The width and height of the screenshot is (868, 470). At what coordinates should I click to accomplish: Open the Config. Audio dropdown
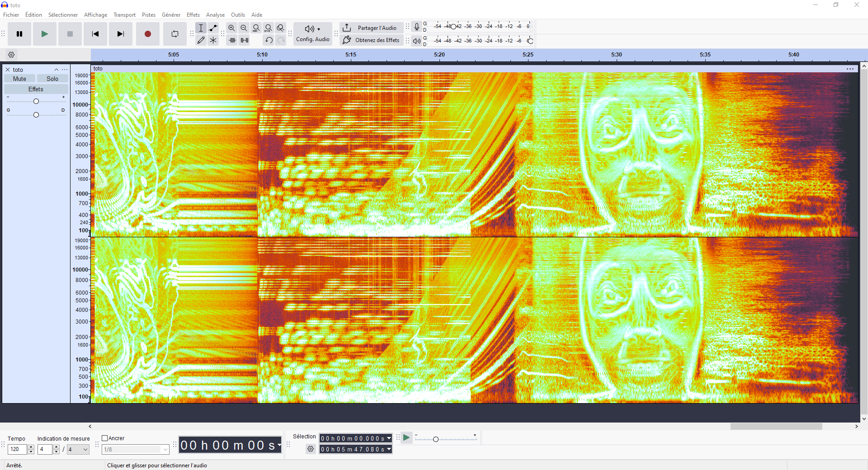click(x=312, y=34)
